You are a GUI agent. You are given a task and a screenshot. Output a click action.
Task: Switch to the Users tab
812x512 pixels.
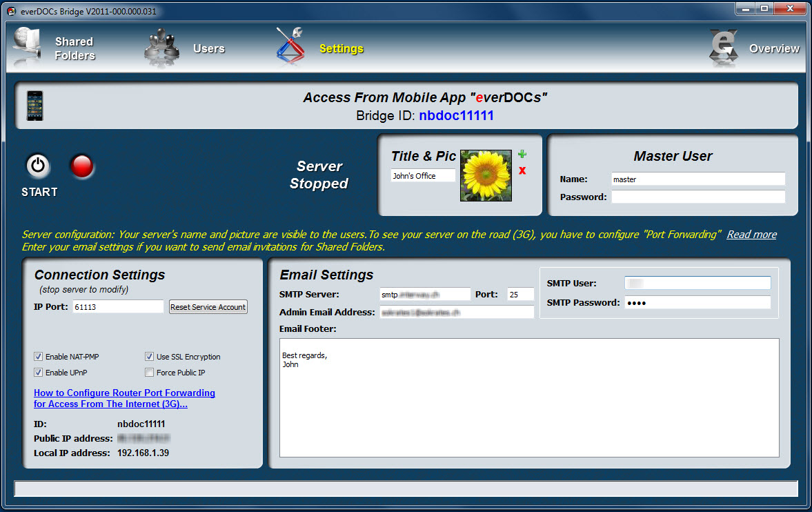click(209, 49)
